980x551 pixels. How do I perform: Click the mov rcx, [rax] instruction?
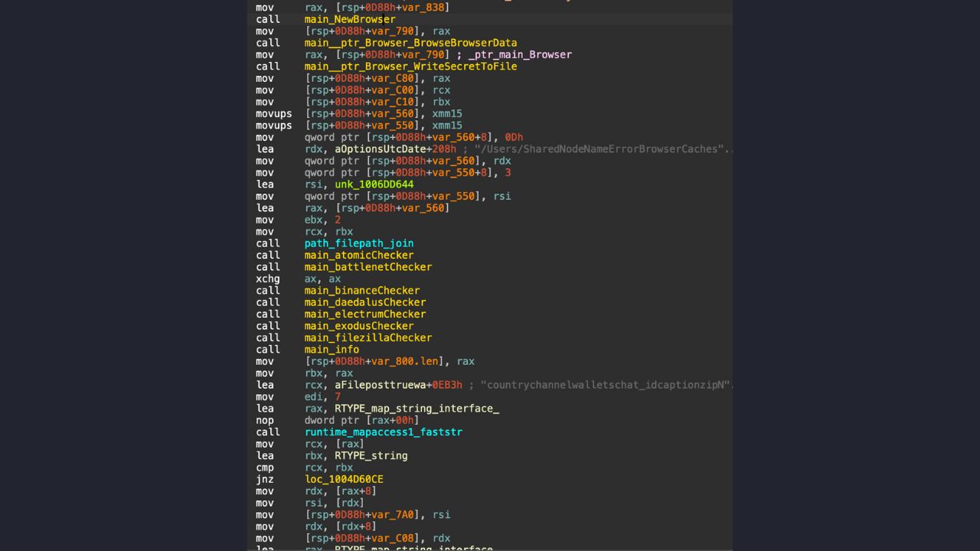click(310, 444)
